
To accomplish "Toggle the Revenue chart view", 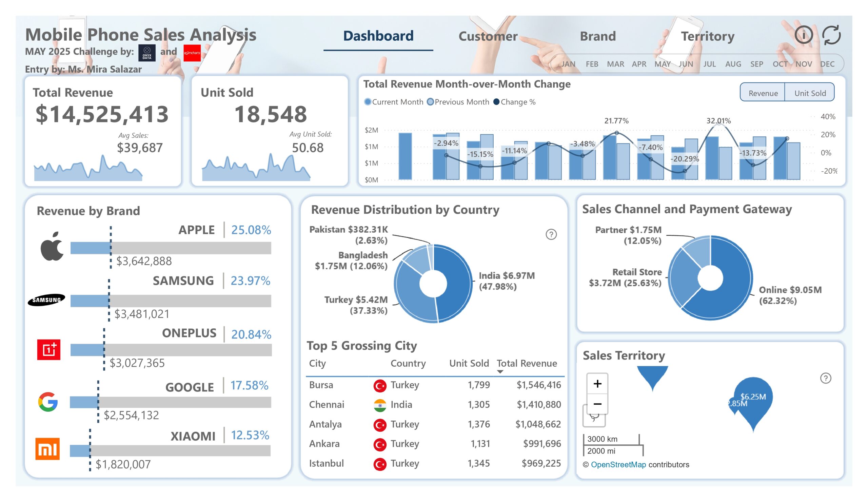I will (763, 93).
